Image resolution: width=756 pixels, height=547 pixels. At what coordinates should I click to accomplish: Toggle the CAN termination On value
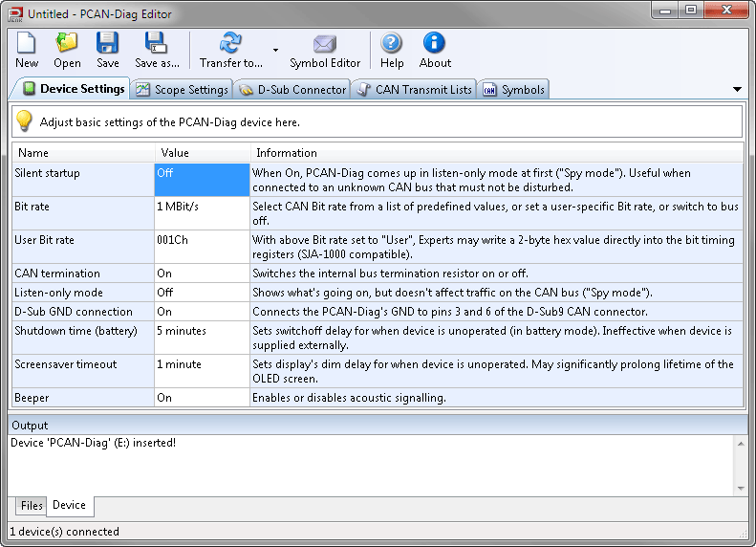click(x=202, y=273)
